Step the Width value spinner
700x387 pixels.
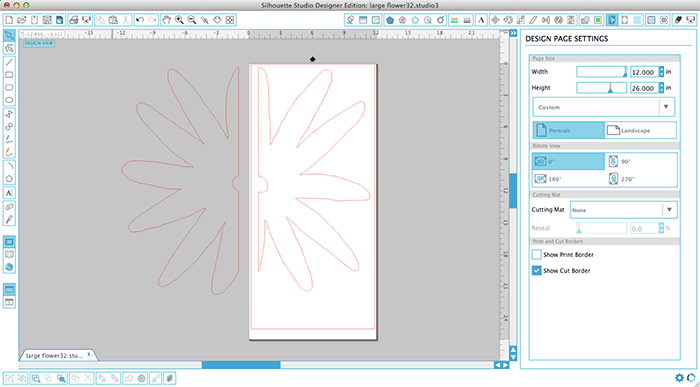661,72
